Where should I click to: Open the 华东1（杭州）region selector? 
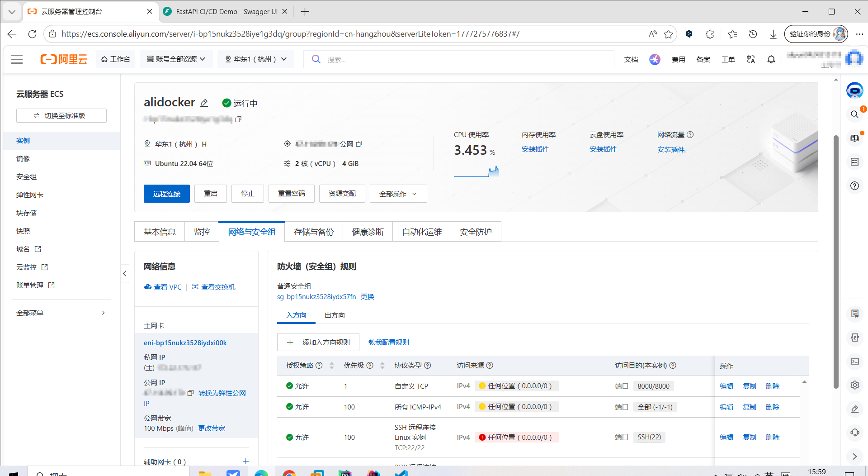click(x=256, y=59)
